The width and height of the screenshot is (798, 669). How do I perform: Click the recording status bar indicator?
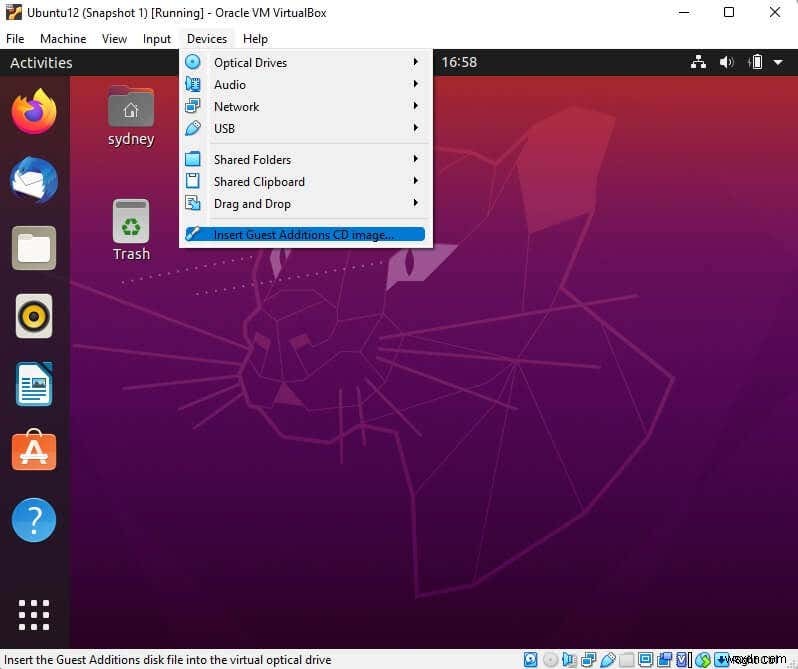click(x=664, y=660)
